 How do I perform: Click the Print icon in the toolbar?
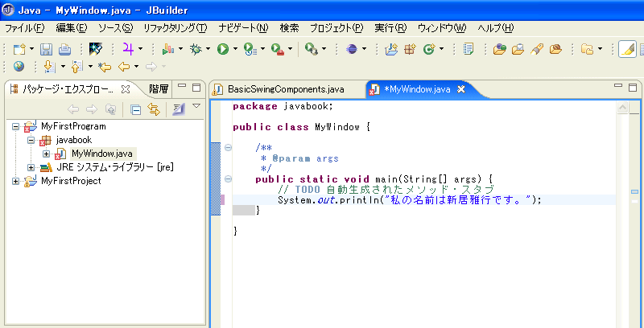(x=64, y=50)
